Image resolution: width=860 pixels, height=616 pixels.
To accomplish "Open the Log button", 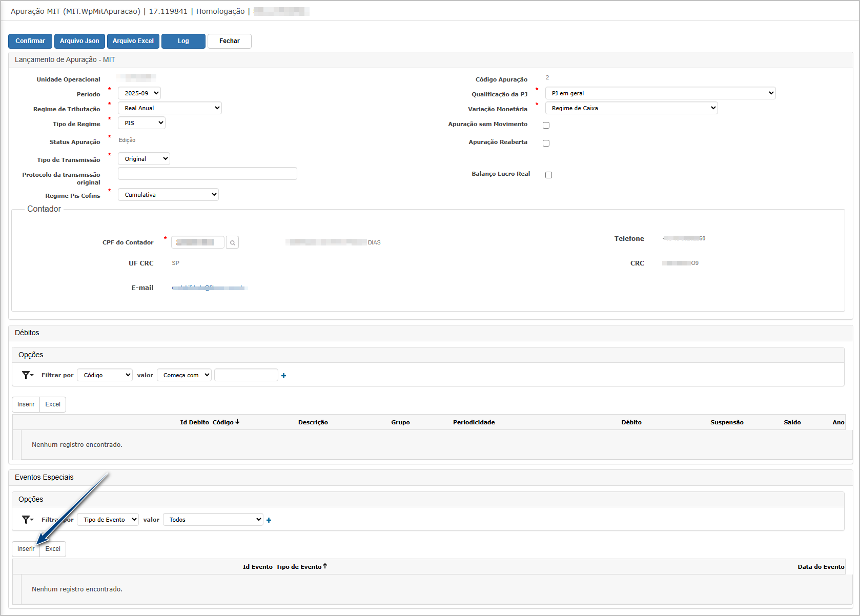I will 183,41.
